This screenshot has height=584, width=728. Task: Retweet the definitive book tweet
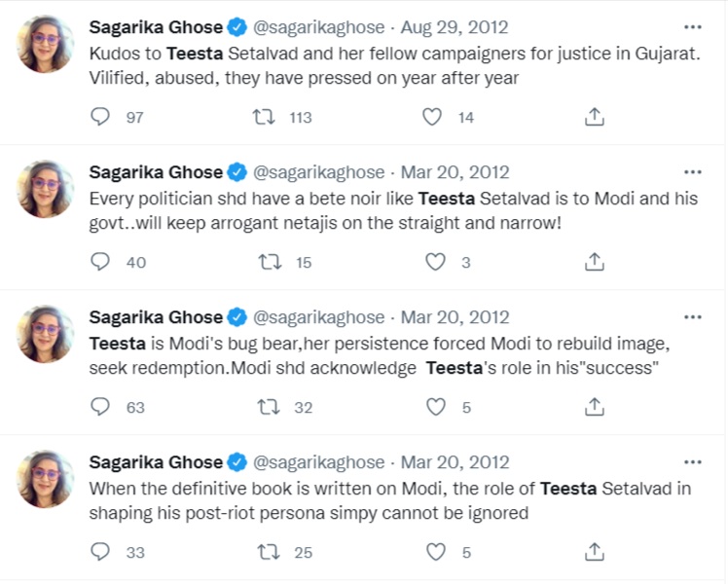(263, 552)
